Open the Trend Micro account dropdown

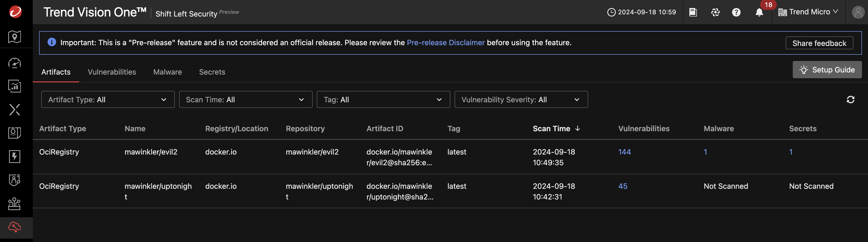[808, 12]
